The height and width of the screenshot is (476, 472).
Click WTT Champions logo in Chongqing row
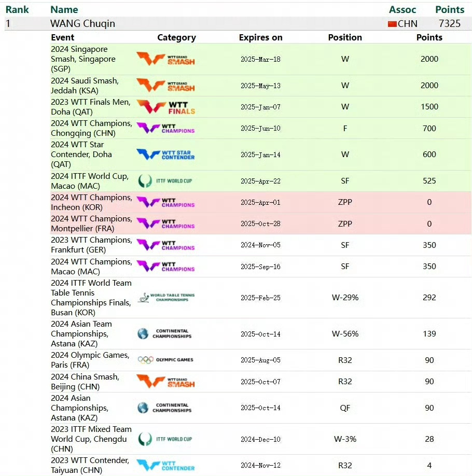pos(165,129)
